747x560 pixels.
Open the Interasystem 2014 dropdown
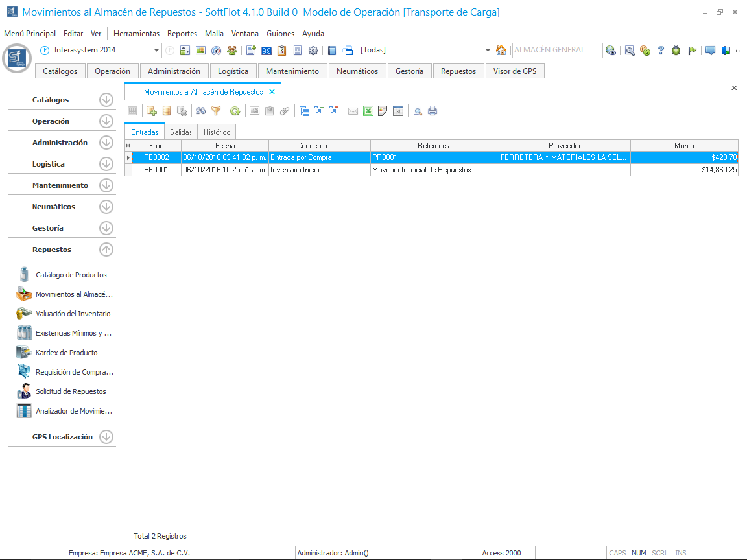pyautogui.click(x=157, y=51)
